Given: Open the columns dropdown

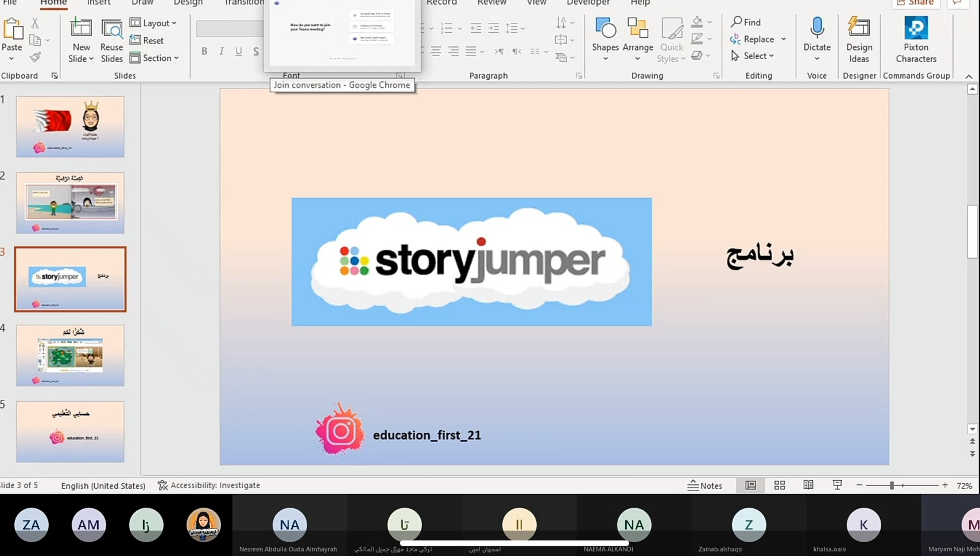Looking at the screenshot, I should point(539,51).
